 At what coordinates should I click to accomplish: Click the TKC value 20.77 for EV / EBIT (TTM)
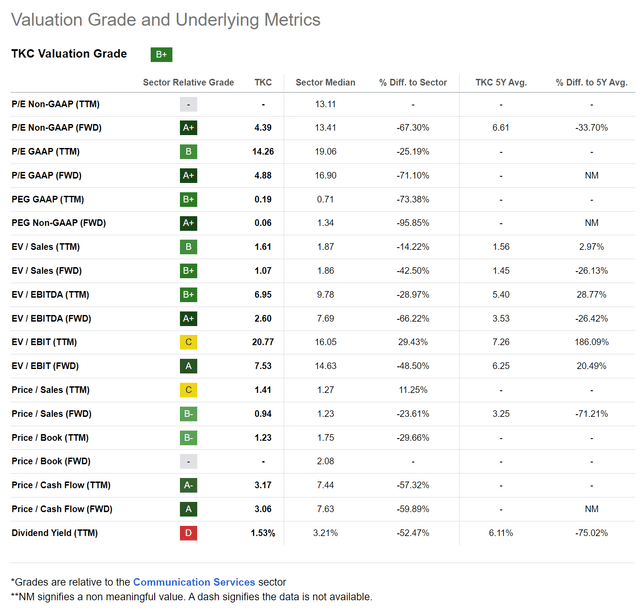coord(263,342)
